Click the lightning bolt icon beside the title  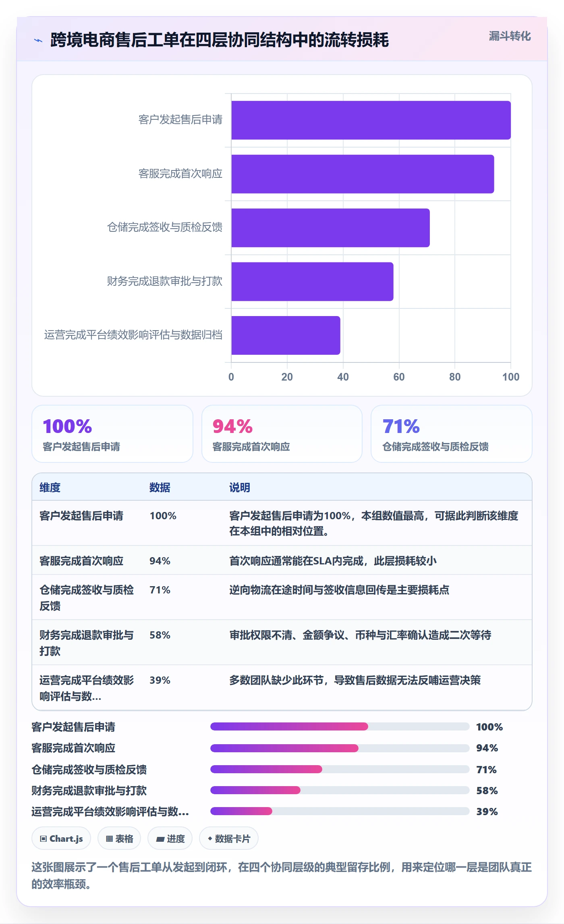(x=38, y=40)
